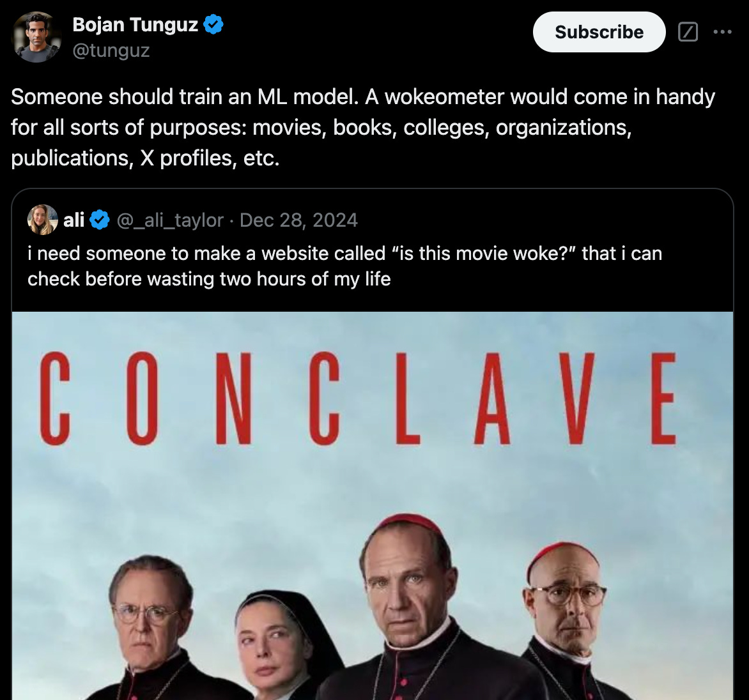
Task: Open the Grok slash icon next to Subscribe
Action: click(x=688, y=32)
